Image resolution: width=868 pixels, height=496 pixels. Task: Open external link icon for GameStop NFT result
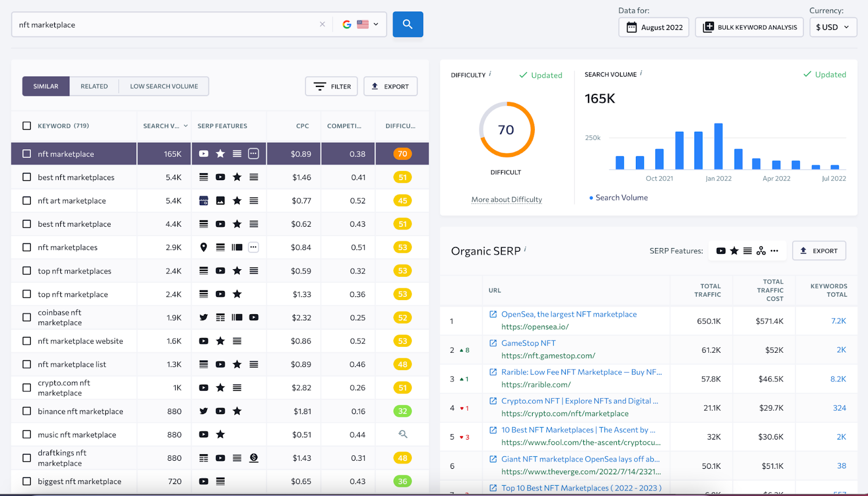point(493,343)
